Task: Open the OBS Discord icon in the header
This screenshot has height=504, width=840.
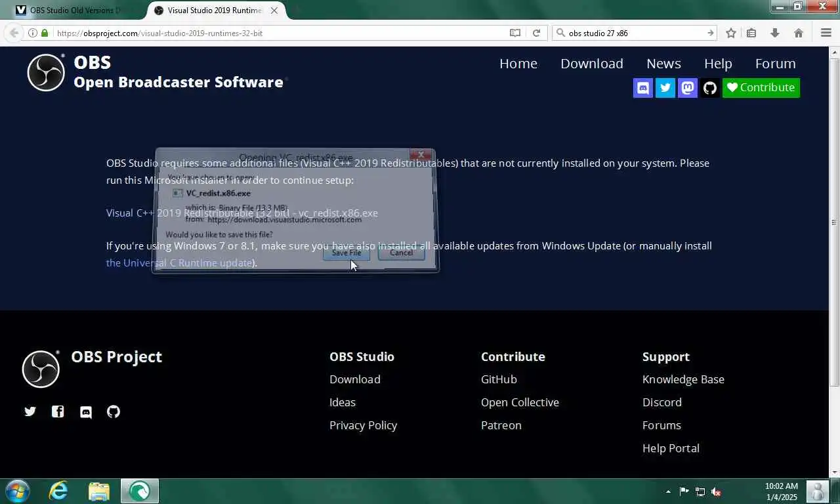Action: 643,87
